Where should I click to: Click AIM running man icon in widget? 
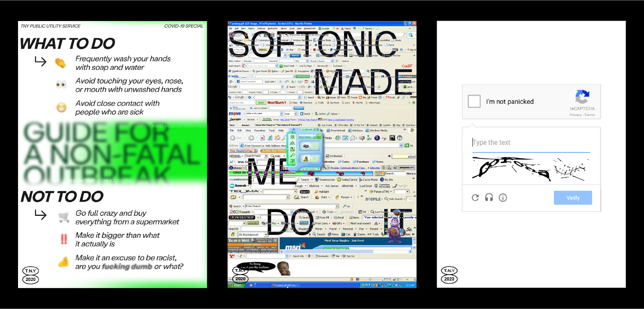click(x=306, y=159)
